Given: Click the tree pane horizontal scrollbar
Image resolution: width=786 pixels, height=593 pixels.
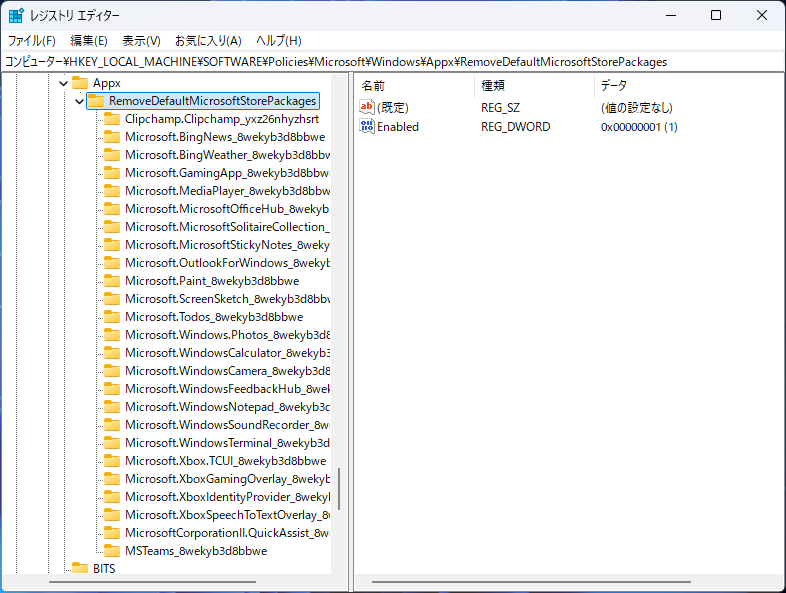Looking at the screenshot, I should 152,582.
